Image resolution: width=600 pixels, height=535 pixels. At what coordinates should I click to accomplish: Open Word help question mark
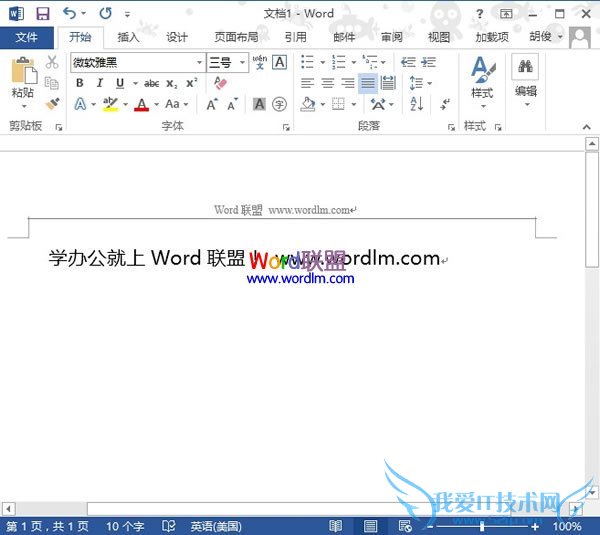[479, 14]
